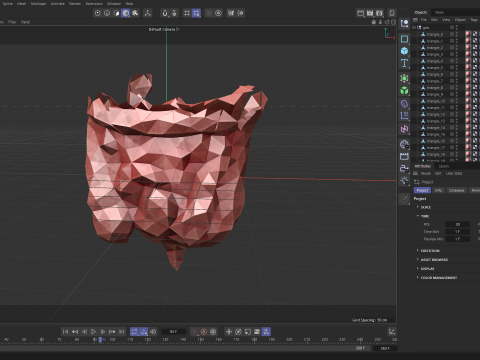This screenshot has height=360, width=480.
Task: Enable Snap magnet icon
Action: [x=165, y=13]
